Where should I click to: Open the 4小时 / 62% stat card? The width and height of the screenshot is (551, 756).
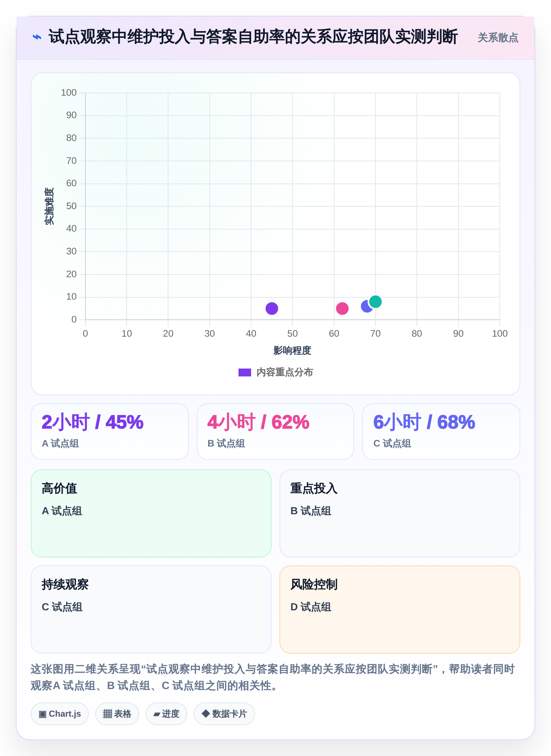[275, 432]
